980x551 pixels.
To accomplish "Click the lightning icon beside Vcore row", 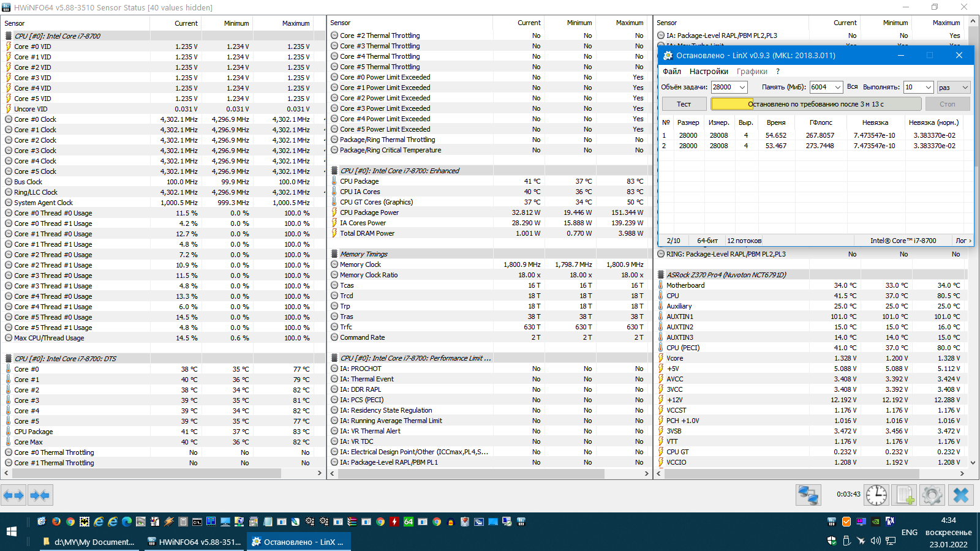I will click(661, 358).
